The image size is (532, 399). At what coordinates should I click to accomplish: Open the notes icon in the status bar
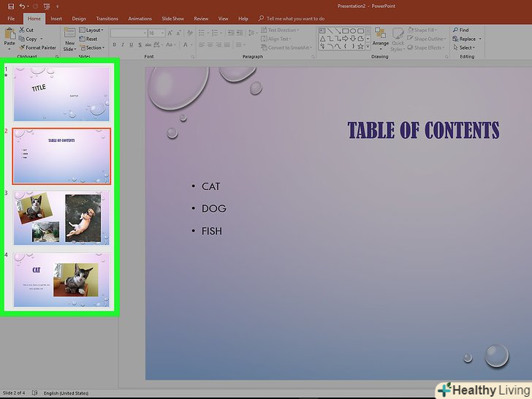coord(34,393)
